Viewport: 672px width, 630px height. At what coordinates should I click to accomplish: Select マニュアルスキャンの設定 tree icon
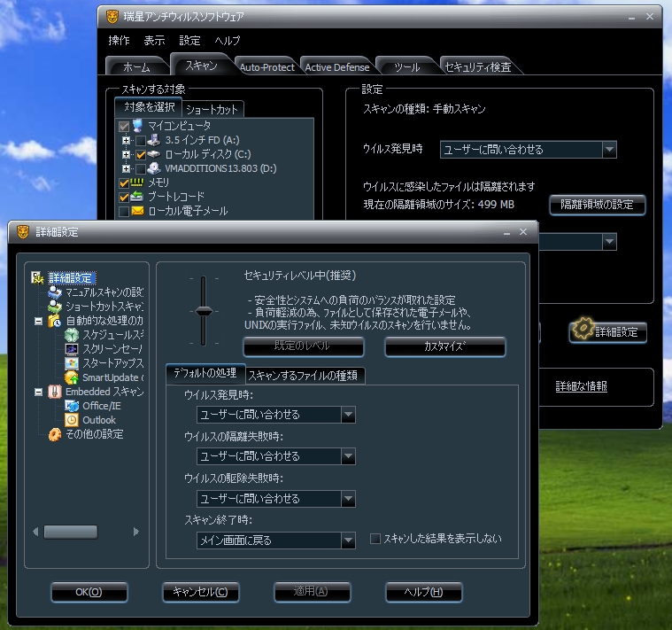[x=55, y=292]
